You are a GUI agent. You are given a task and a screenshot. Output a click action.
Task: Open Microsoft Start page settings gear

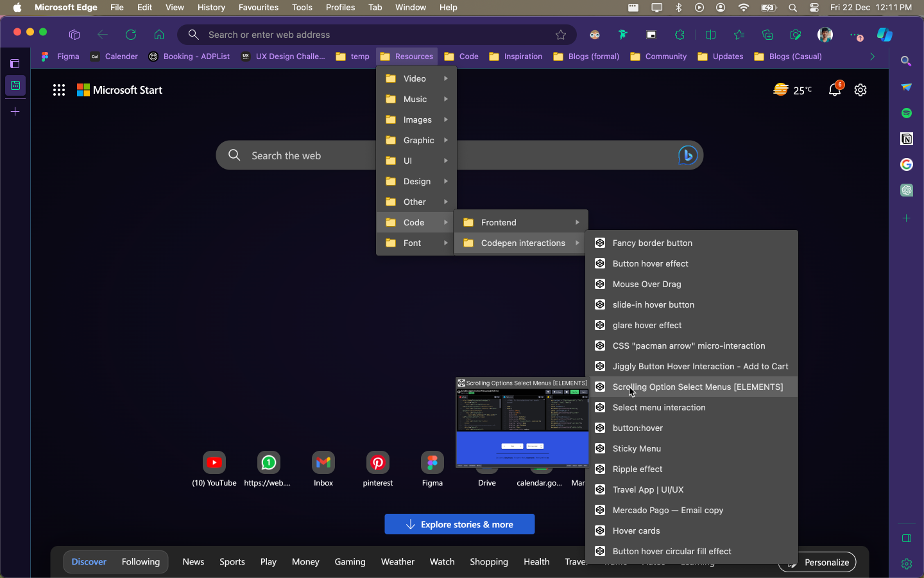[x=860, y=90]
